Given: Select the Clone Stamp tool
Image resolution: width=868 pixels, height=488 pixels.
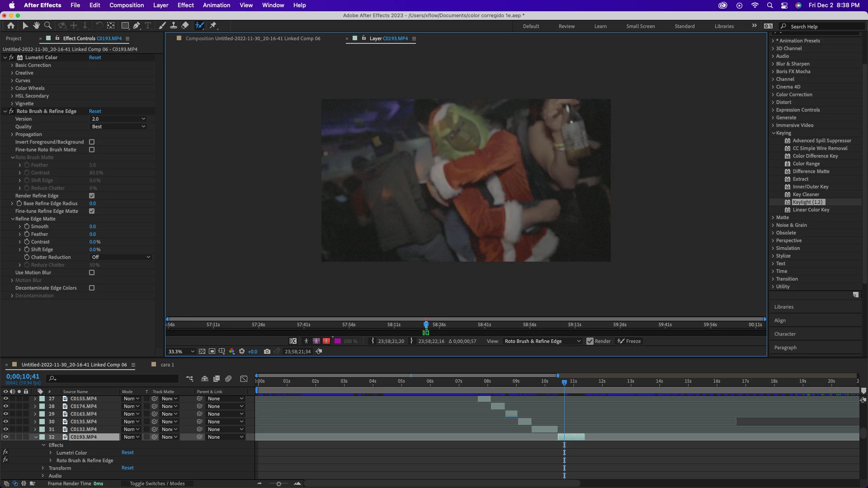Looking at the screenshot, I should [x=173, y=26].
